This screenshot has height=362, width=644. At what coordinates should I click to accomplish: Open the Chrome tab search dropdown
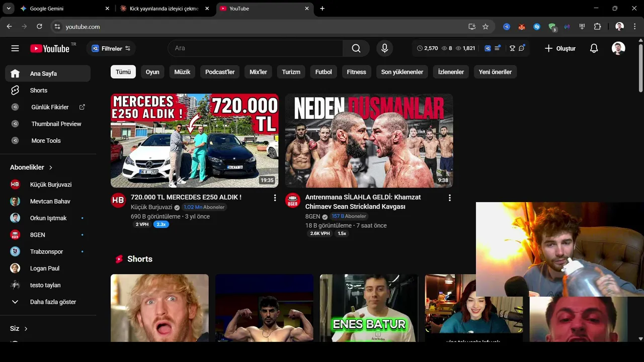click(9, 9)
